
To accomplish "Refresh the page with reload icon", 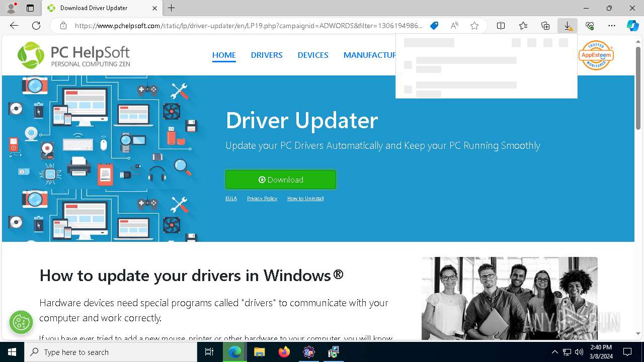I will [x=36, y=26].
